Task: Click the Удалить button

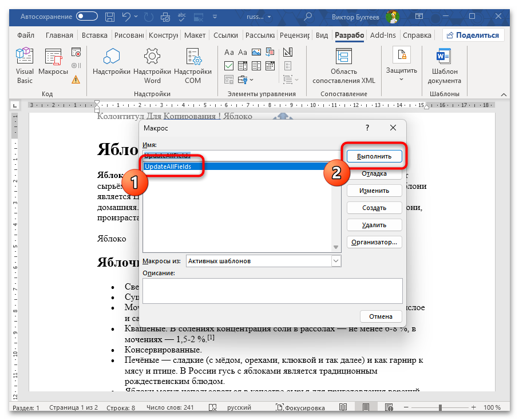Action: coord(374,225)
